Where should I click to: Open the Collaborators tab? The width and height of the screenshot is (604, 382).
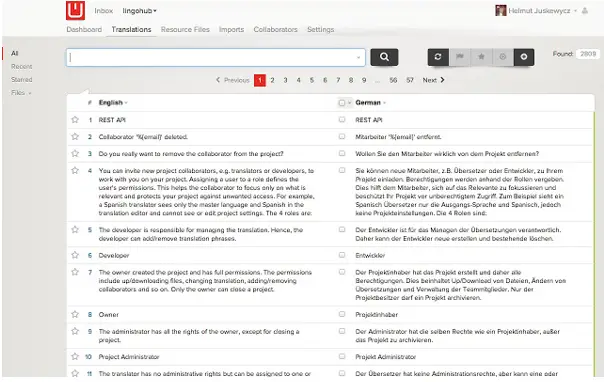pyautogui.click(x=275, y=30)
